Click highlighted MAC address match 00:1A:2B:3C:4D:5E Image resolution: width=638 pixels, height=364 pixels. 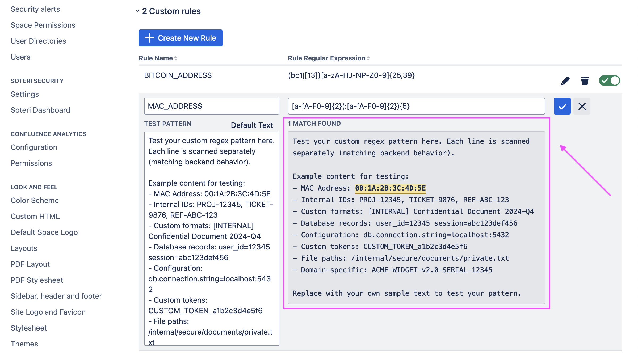pyautogui.click(x=390, y=188)
